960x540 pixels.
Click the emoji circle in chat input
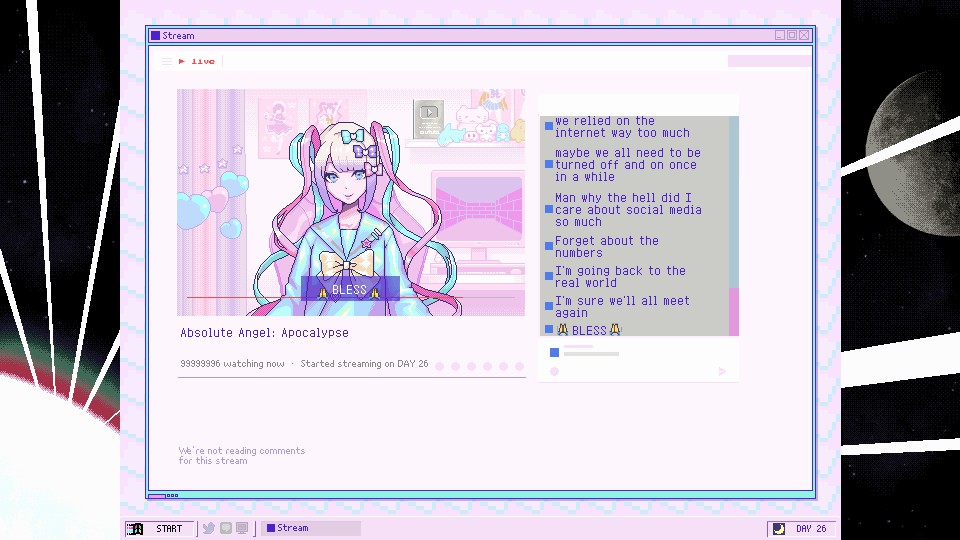[555, 371]
